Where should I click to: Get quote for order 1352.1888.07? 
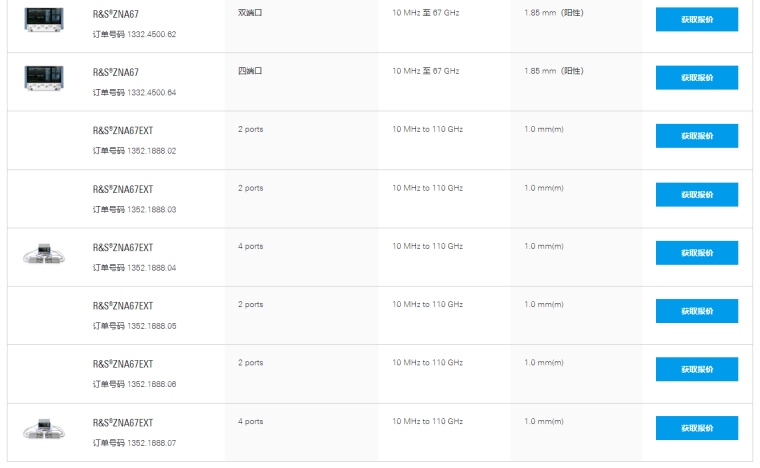coord(696,427)
